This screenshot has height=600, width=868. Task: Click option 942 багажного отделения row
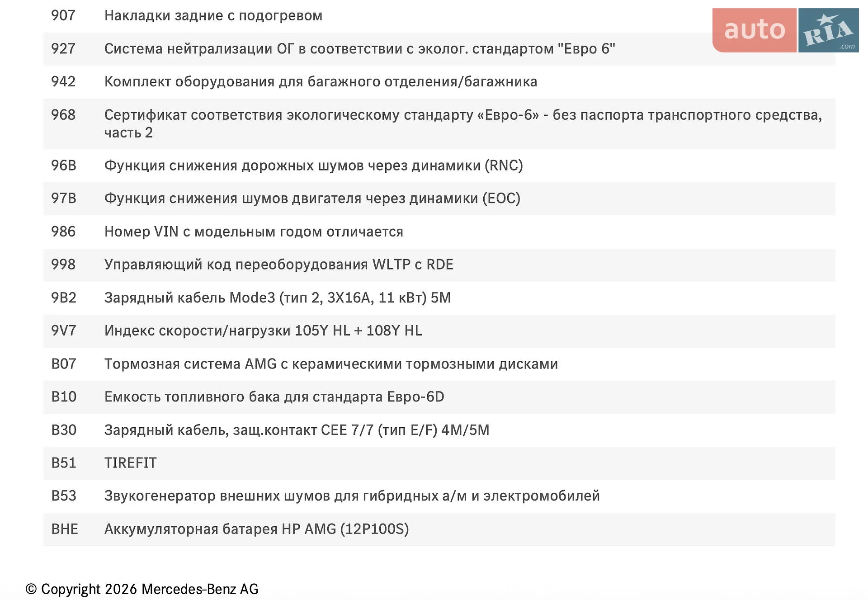coord(439,82)
